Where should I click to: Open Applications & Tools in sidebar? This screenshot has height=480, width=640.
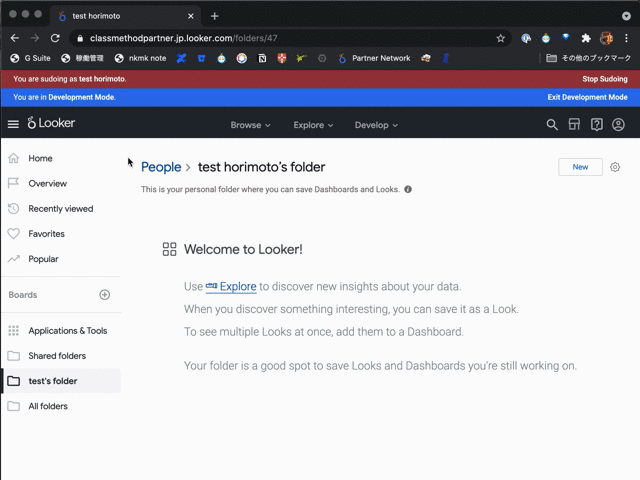(68, 331)
